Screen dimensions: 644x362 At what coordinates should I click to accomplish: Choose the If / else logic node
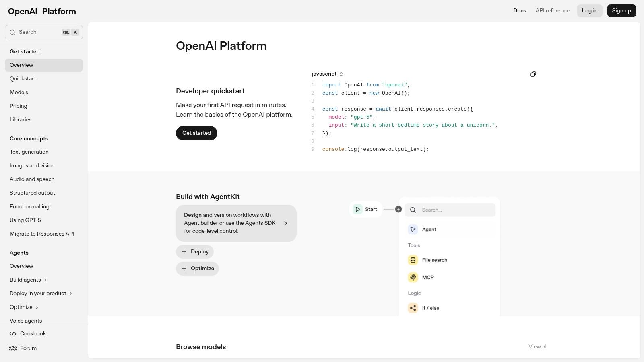[x=430, y=308]
